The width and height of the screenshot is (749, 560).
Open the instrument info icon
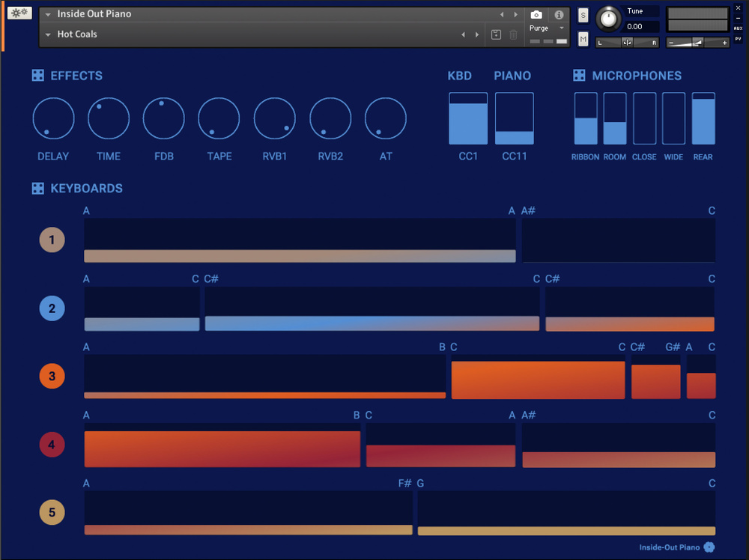tap(559, 15)
